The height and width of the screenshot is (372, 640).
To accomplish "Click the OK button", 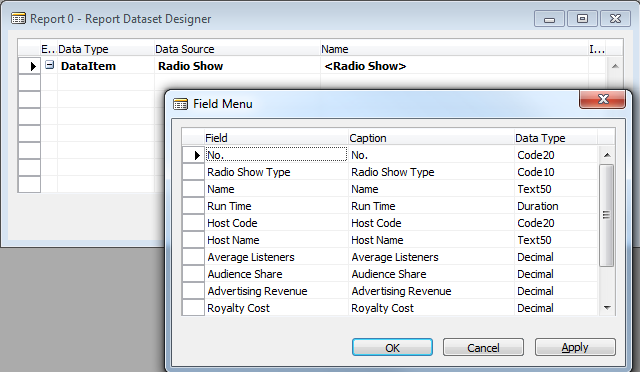I will 392,347.
